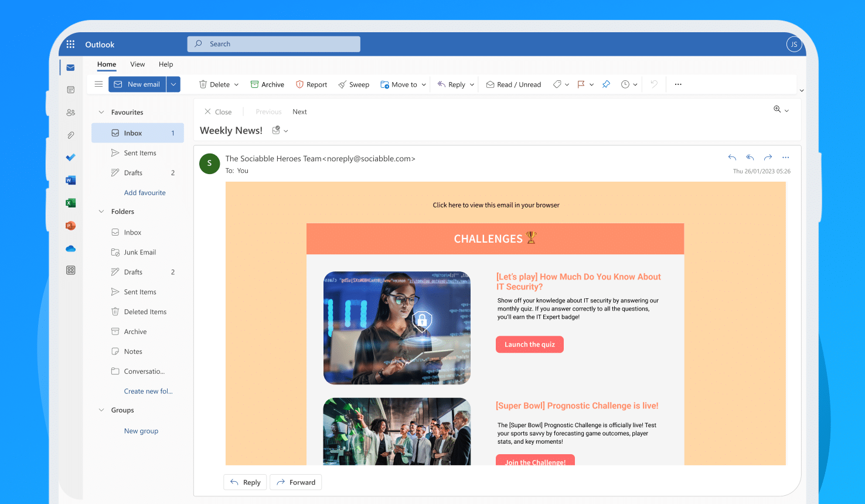Open Mail in the left rail
Viewport: 865px width, 504px height.
pos(70,67)
